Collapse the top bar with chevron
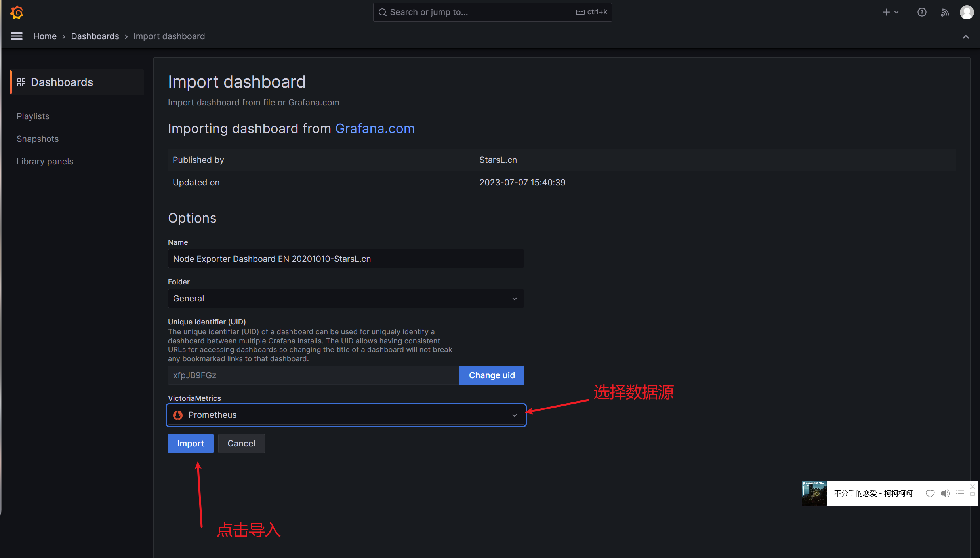Screen dimensions: 980x558 coord(965,37)
